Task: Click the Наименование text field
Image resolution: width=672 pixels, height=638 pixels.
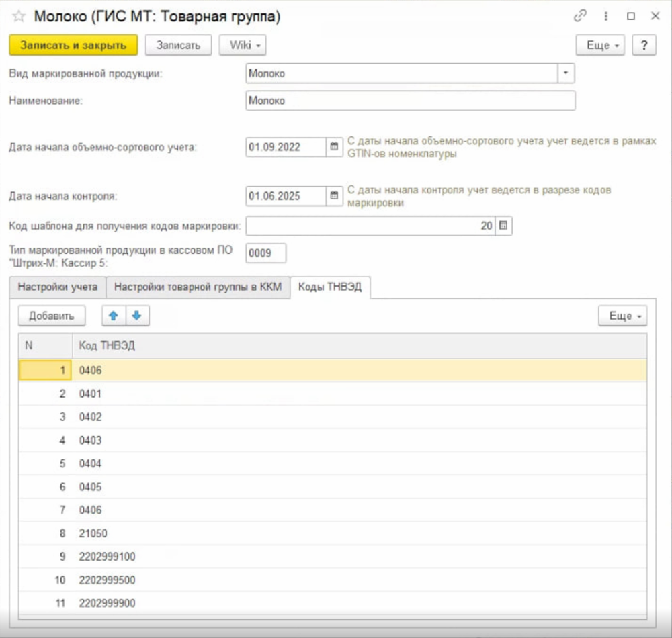Action: [410, 101]
